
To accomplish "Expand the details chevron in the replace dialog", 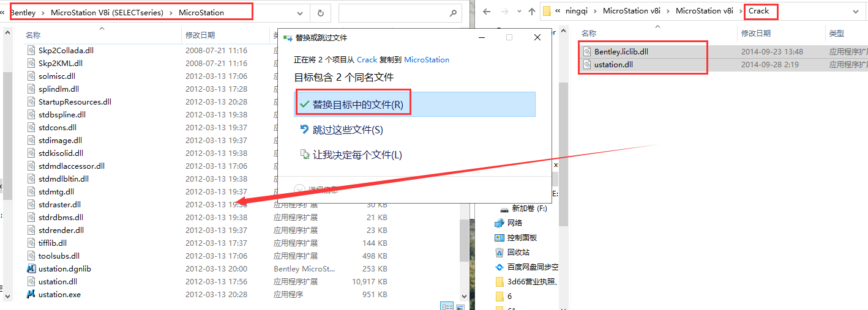I will [x=299, y=190].
